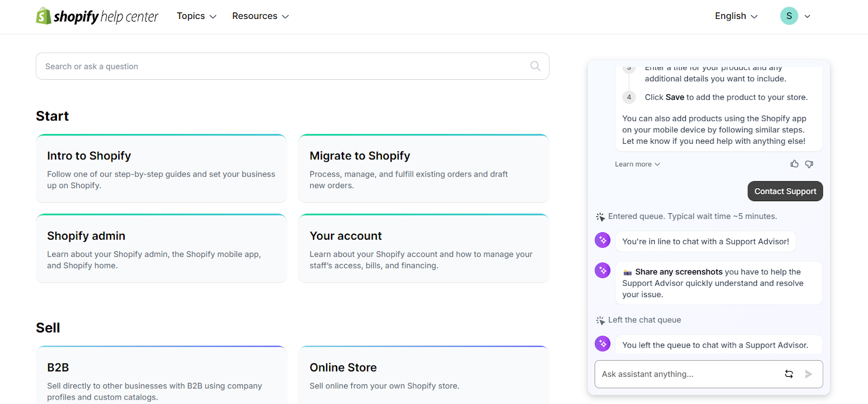Click assistant avatar beside 'Share any screenshots' message

click(x=603, y=270)
